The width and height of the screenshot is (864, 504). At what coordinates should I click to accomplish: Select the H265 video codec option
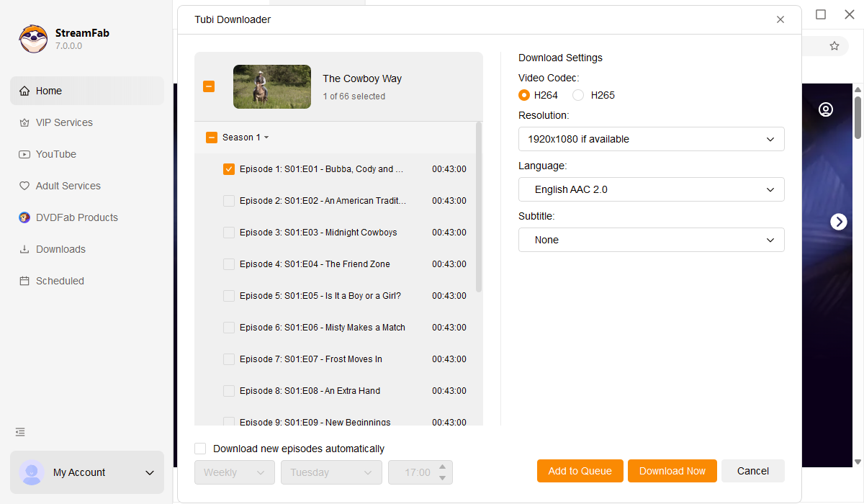(x=578, y=95)
